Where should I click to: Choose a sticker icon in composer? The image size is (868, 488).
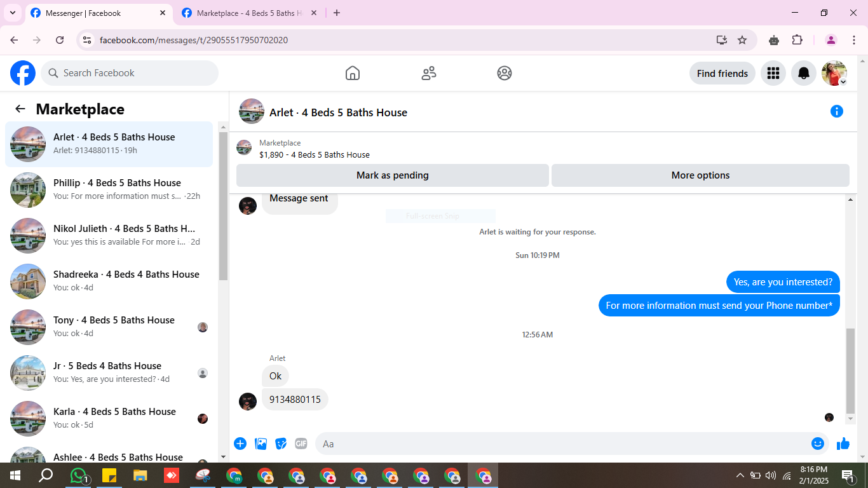pos(281,444)
